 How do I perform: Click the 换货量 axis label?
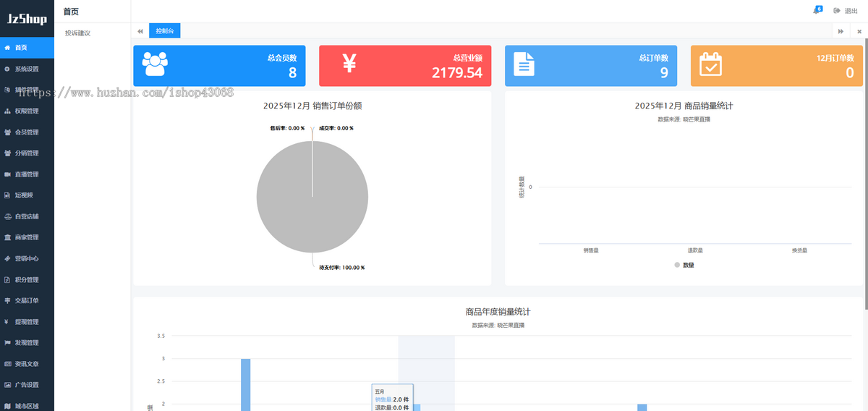(799, 250)
